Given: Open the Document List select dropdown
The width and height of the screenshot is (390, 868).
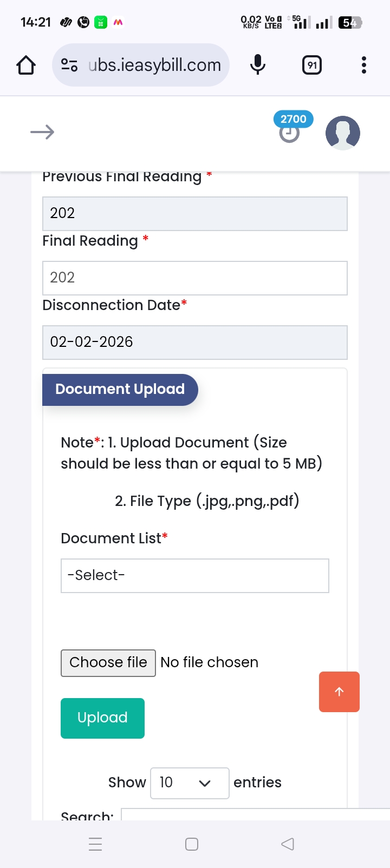Looking at the screenshot, I should [195, 575].
